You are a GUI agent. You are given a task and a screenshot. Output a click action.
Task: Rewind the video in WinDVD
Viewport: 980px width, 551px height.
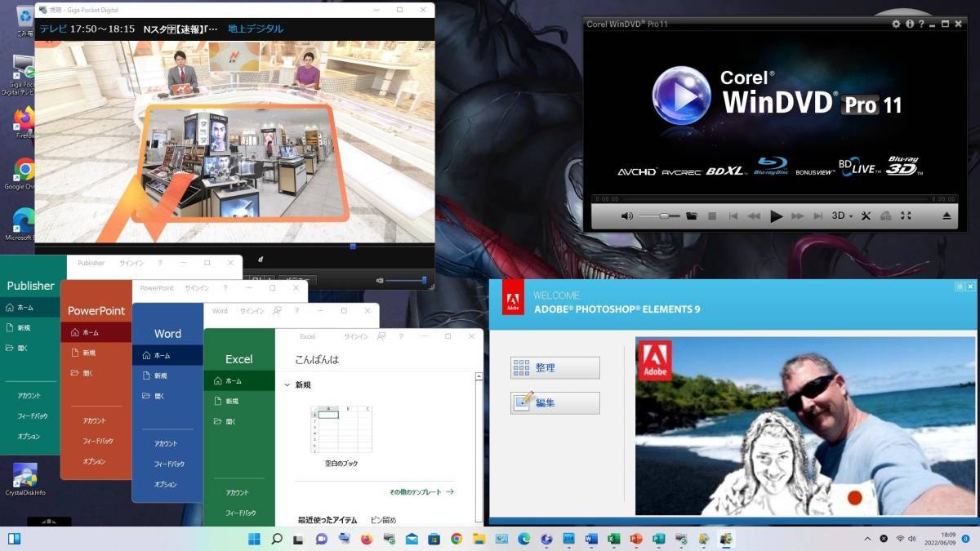(754, 216)
